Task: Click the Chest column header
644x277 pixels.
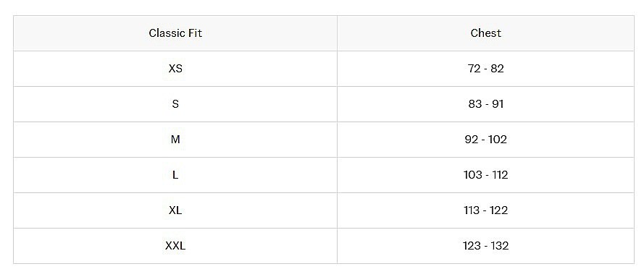Action: pos(486,33)
